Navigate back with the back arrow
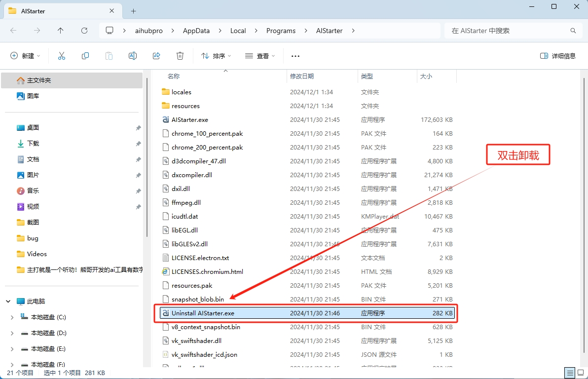The width and height of the screenshot is (588, 379). (x=13, y=31)
